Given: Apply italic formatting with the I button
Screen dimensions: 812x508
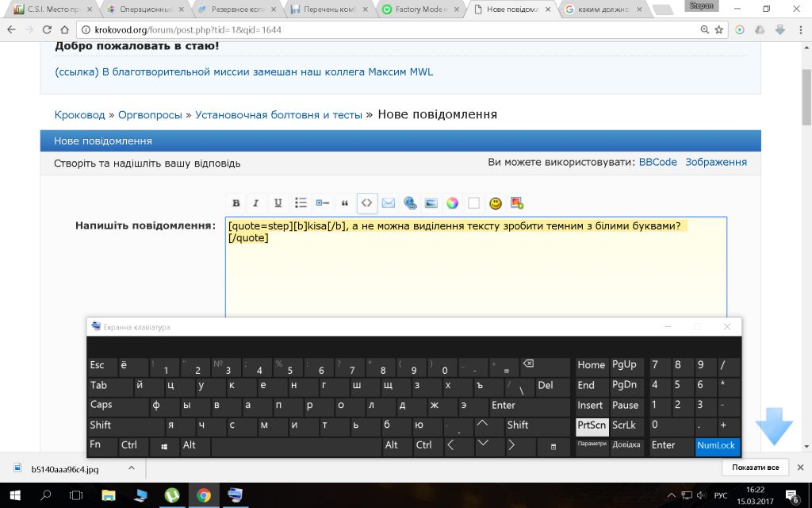Looking at the screenshot, I should [x=256, y=203].
